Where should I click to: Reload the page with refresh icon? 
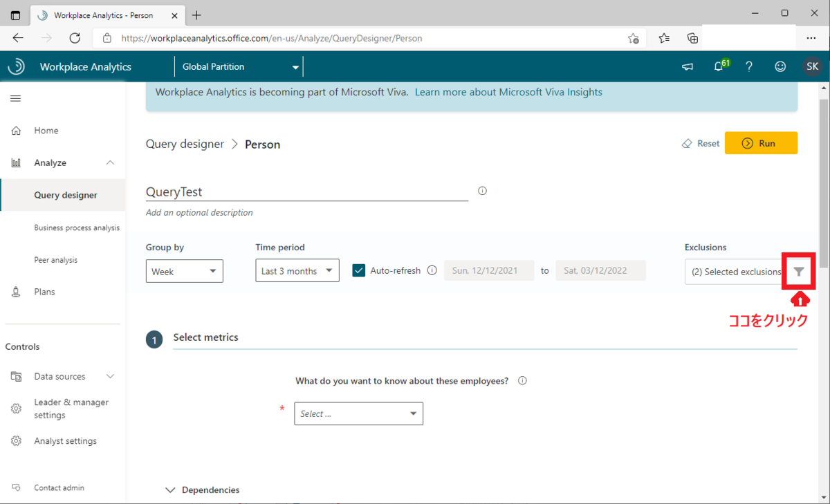[75, 38]
